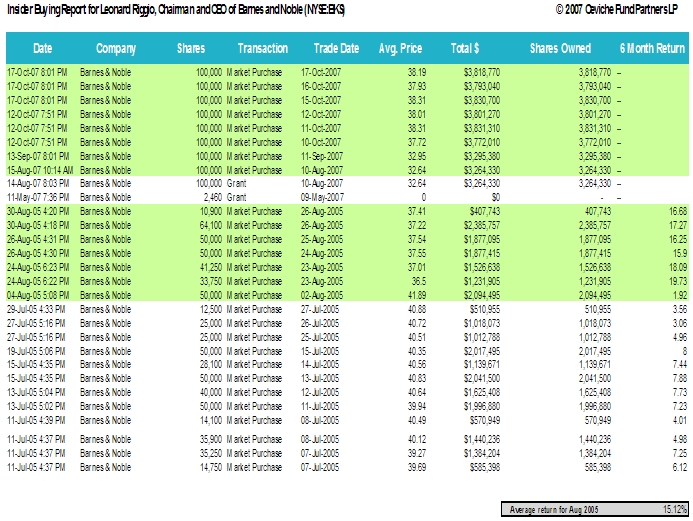
Task: Click the Shares Owned column header
Action: click(x=560, y=48)
